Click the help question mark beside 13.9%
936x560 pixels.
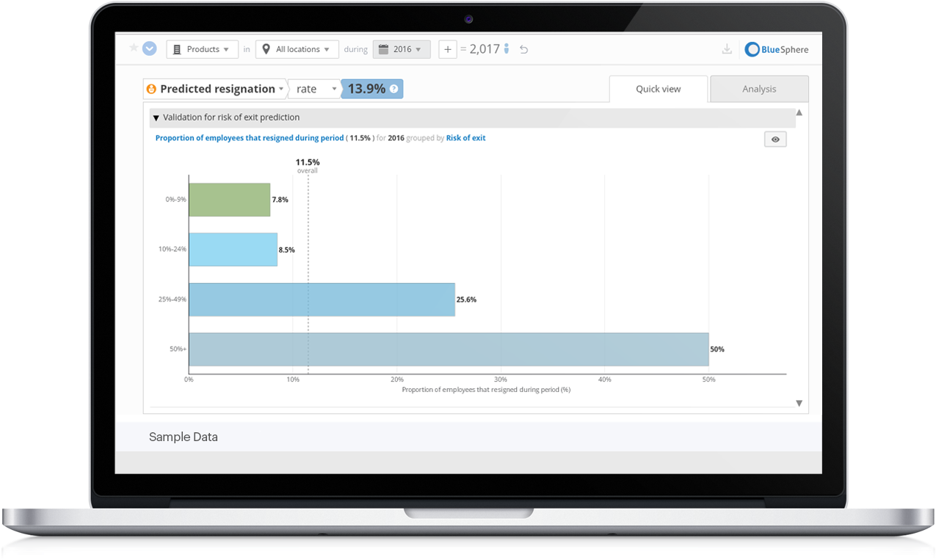[x=394, y=89]
